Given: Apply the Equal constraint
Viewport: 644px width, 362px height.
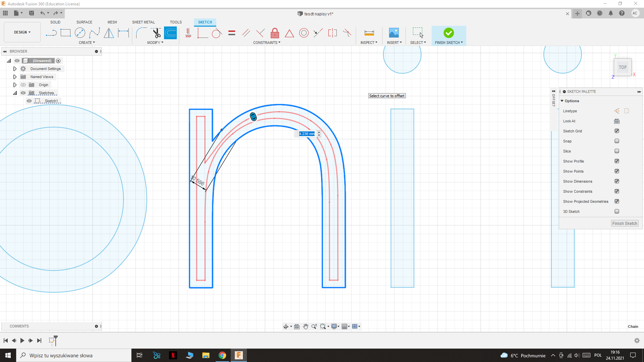Looking at the screenshot, I should [232, 33].
